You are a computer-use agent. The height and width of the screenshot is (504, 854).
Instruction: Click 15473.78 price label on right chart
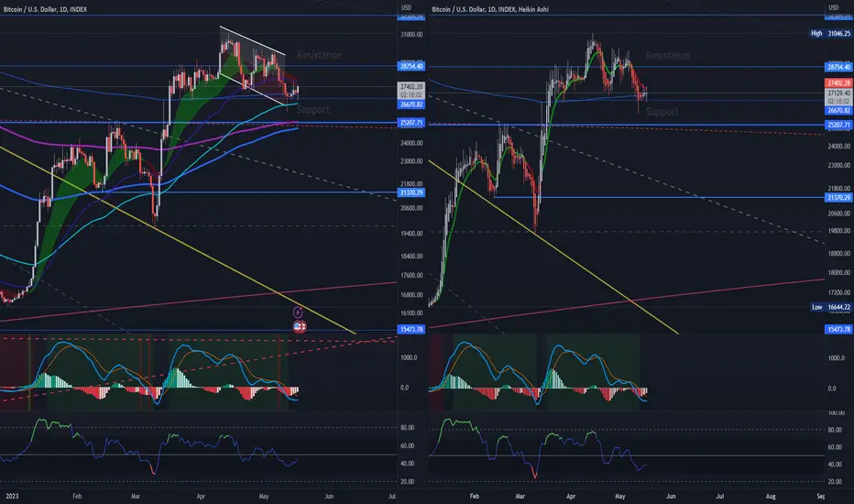[x=838, y=329]
